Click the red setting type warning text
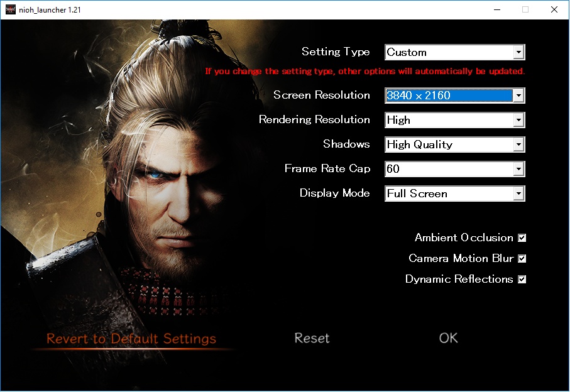 (365, 71)
